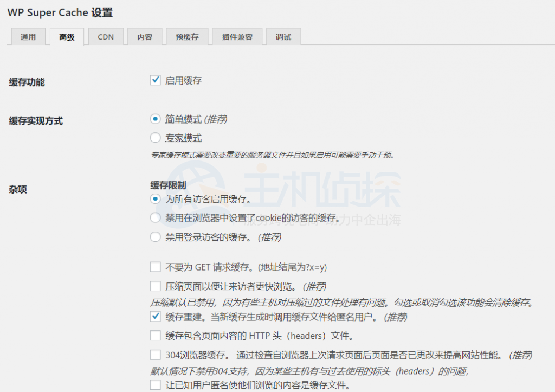555x392 pixels.
Task: Switch to the 内容 tab
Action: click(x=145, y=36)
